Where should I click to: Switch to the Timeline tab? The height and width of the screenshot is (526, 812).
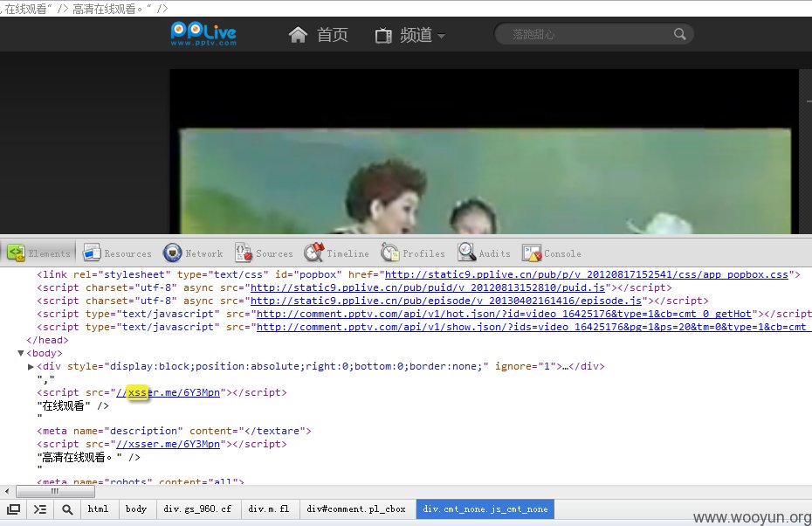tap(337, 253)
